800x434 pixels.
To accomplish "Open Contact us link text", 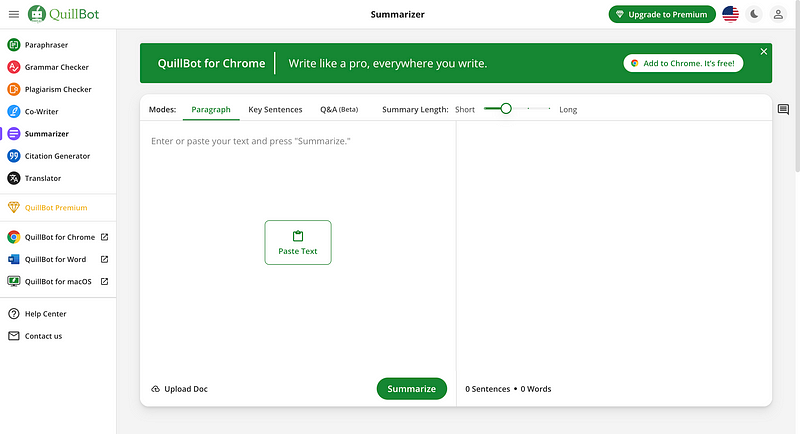I will pyautogui.click(x=43, y=336).
